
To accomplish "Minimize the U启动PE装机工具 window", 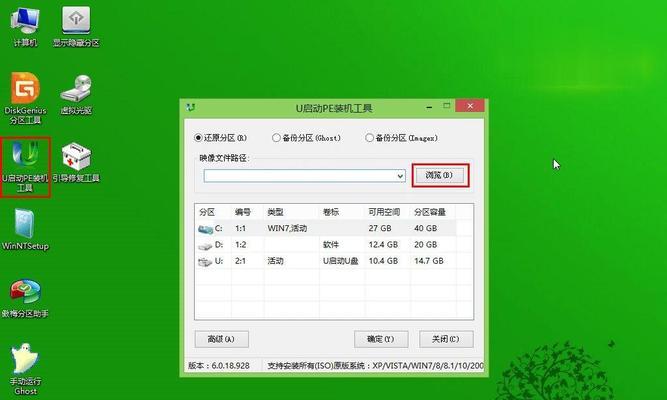I will 429,106.
